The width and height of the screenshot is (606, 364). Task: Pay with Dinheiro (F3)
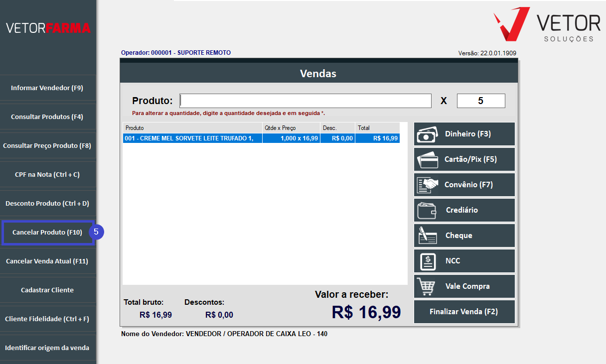(x=464, y=134)
